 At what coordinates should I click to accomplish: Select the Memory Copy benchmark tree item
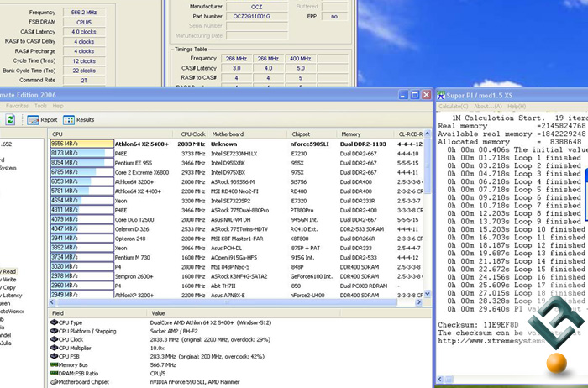[x=8, y=287]
